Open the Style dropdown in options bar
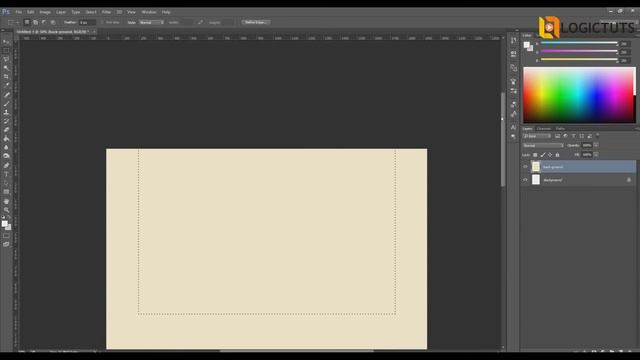 [x=151, y=22]
